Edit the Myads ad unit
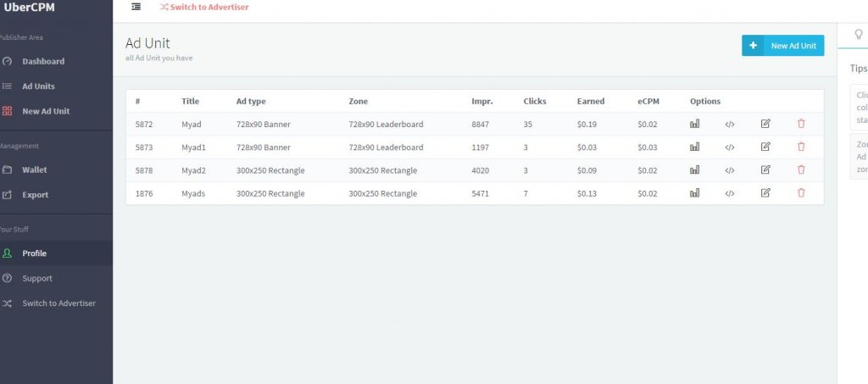This screenshot has width=868, height=384. click(x=765, y=193)
